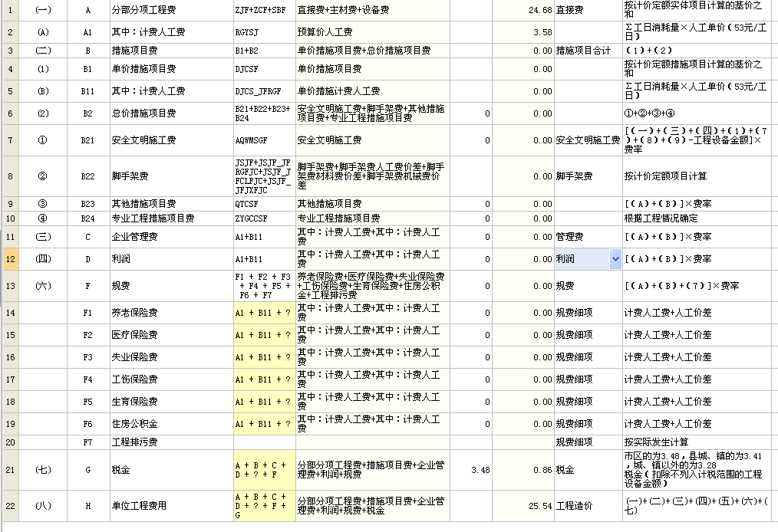Click the name cell 生育保险费
778x532 pixels.
point(172,402)
